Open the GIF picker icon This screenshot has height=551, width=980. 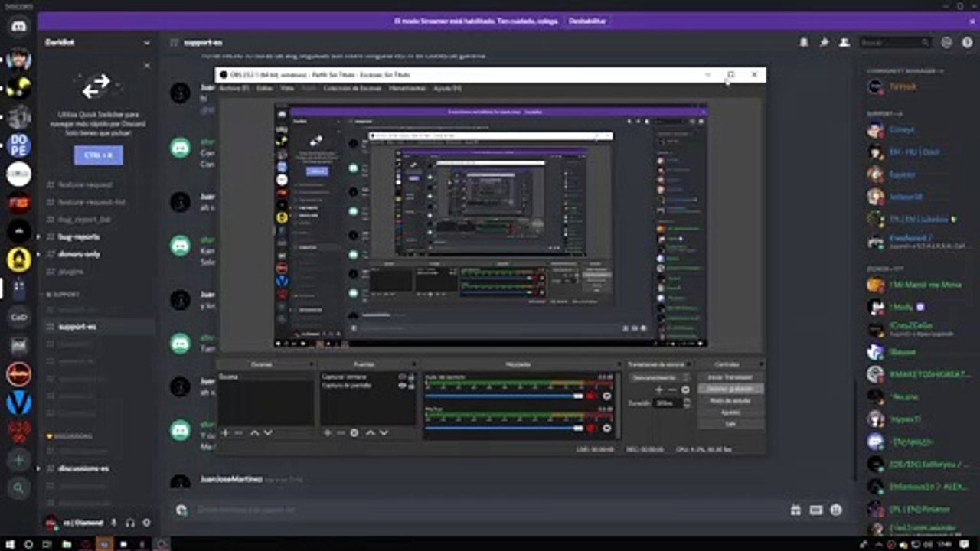pyautogui.click(x=816, y=510)
